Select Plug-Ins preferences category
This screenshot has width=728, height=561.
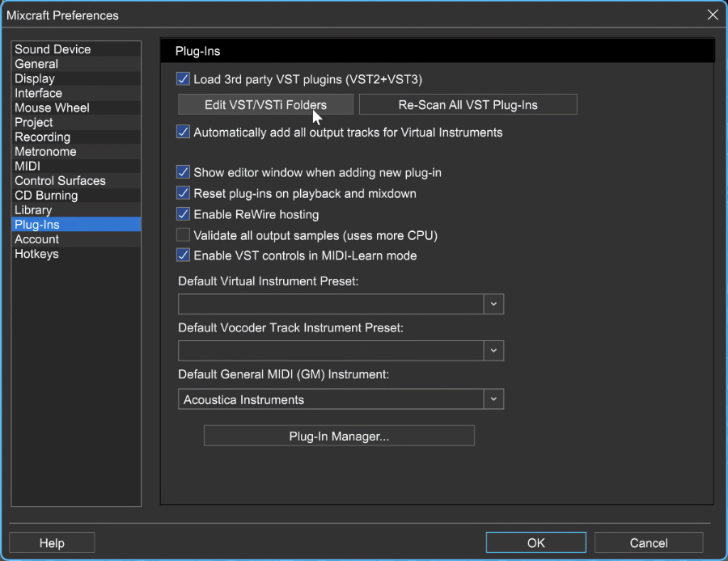tap(76, 225)
